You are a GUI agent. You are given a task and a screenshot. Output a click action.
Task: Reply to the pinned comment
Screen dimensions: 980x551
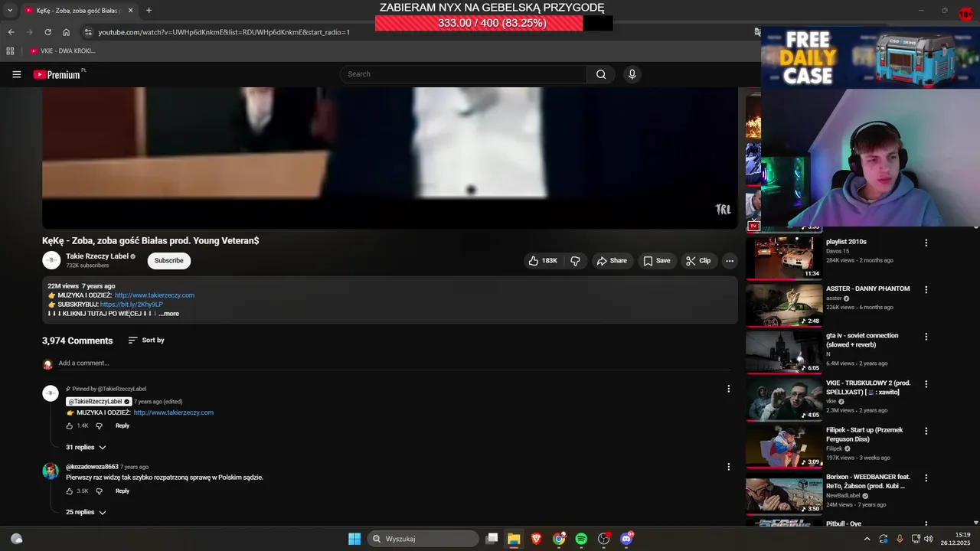click(x=122, y=426)
